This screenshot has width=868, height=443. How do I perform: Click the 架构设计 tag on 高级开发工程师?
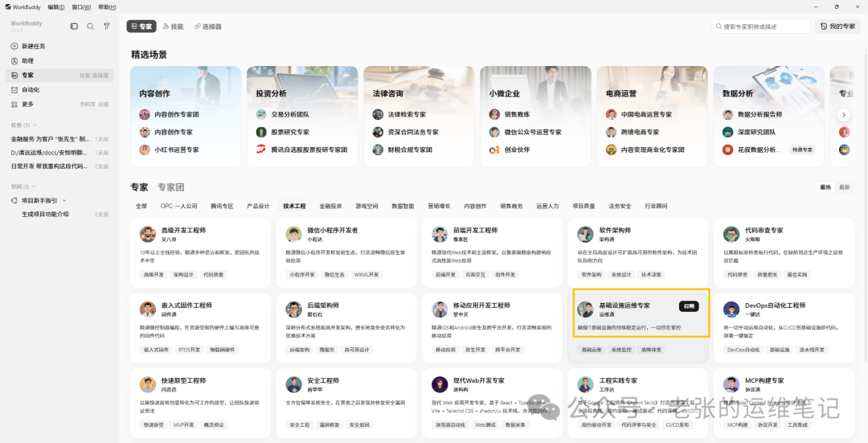(x=183, y=275)
